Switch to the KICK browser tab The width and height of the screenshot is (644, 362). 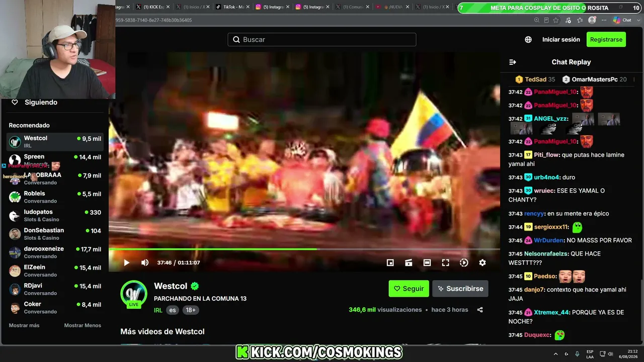click(152, 7)
